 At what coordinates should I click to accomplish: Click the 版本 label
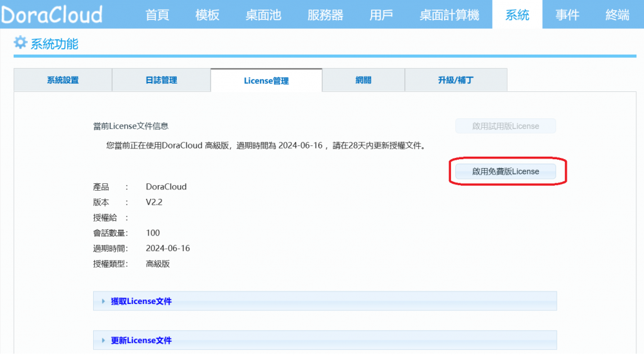pyautogui.click(x=101, y=202)
